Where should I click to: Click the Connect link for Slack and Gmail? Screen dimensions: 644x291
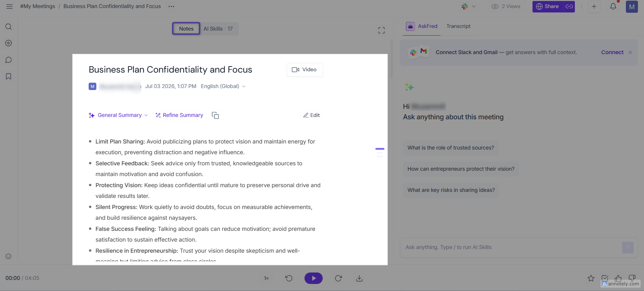click(612, 52)
